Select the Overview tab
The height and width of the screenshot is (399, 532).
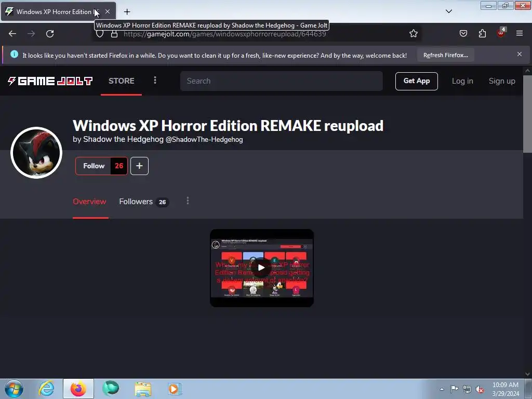point(89,202)
